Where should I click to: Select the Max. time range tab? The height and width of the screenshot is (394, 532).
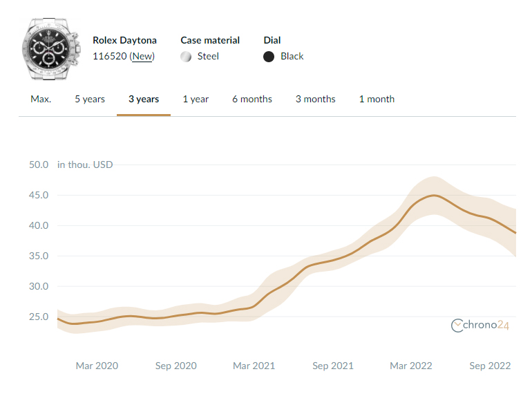point(41,99)
